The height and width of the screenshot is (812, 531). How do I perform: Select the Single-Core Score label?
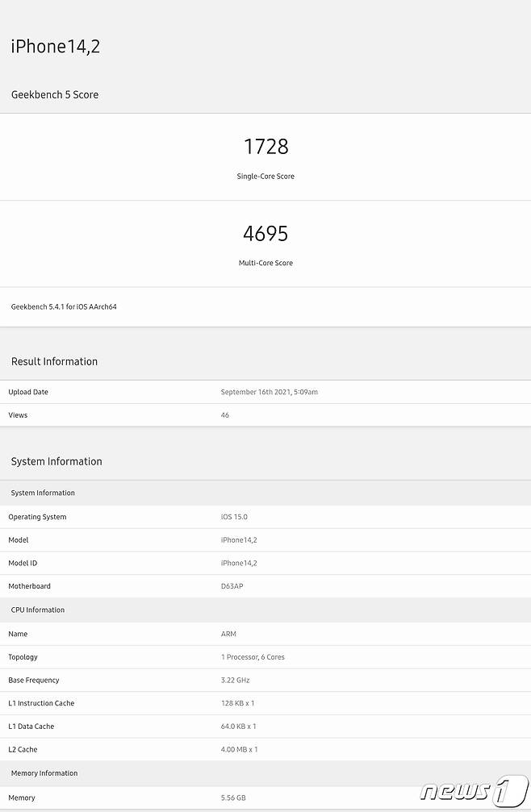click(265, 176)
